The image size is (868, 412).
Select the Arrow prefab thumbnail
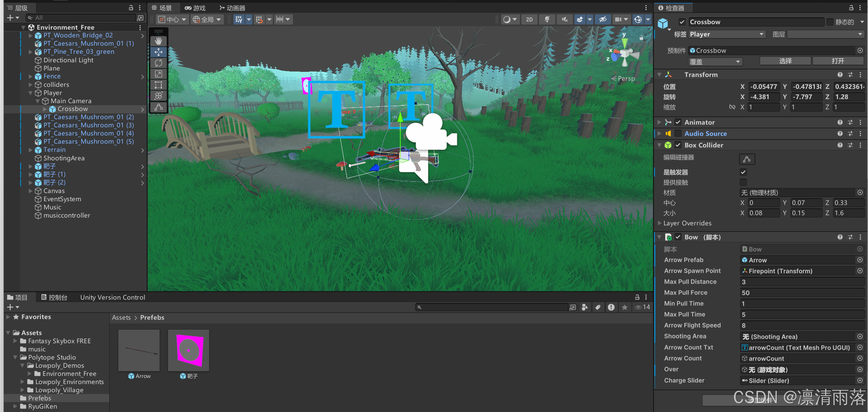pos(139,351)
